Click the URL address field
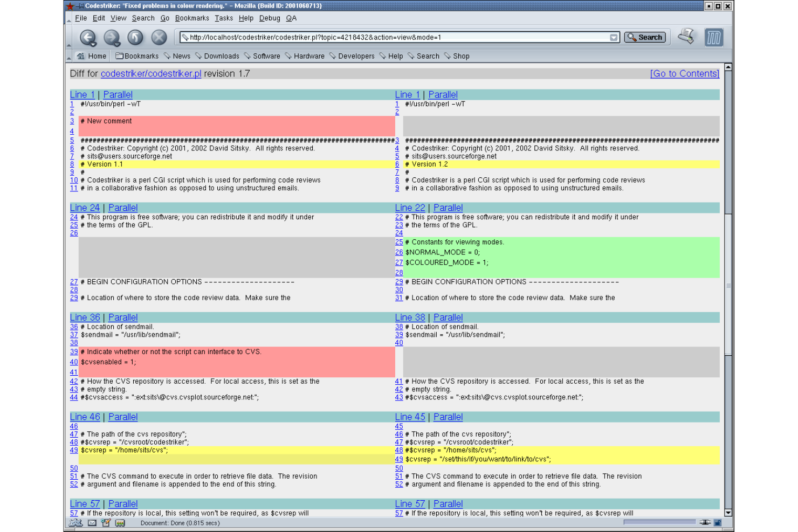Viewport: 798px width, 532px height. click(399, 38)
